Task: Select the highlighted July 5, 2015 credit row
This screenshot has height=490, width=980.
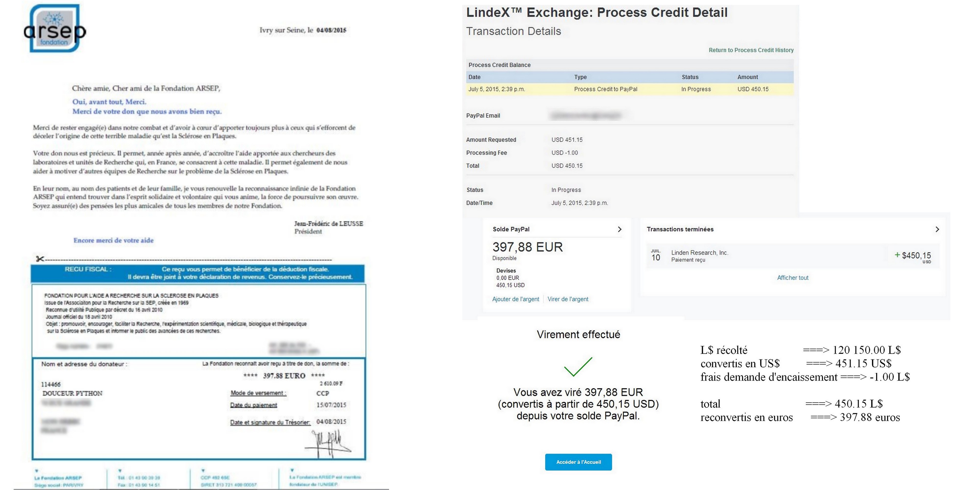Action: [630, 89]
